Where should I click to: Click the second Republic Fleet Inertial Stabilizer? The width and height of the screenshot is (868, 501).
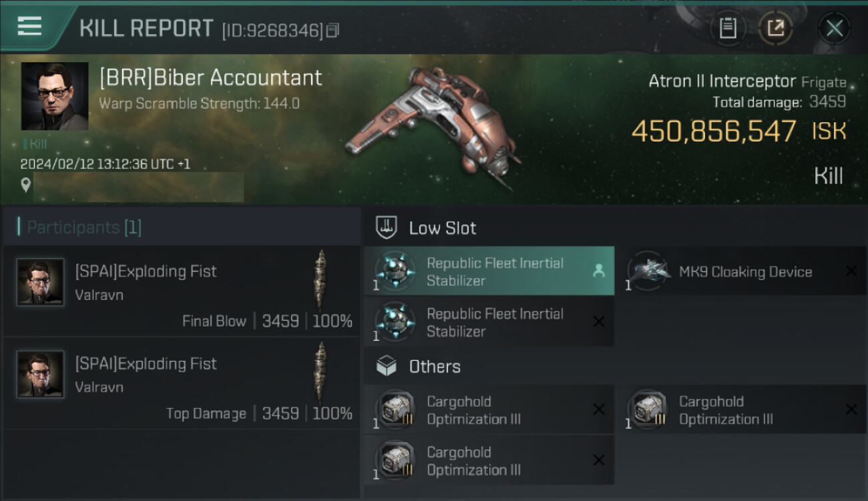pyautogui.click(x=489, y=322)
